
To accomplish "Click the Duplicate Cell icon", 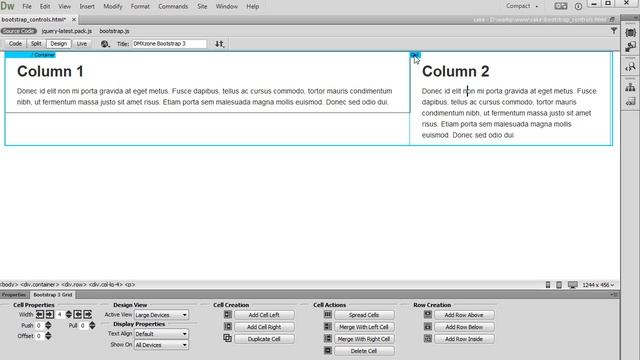I will (x=228, y=338).
